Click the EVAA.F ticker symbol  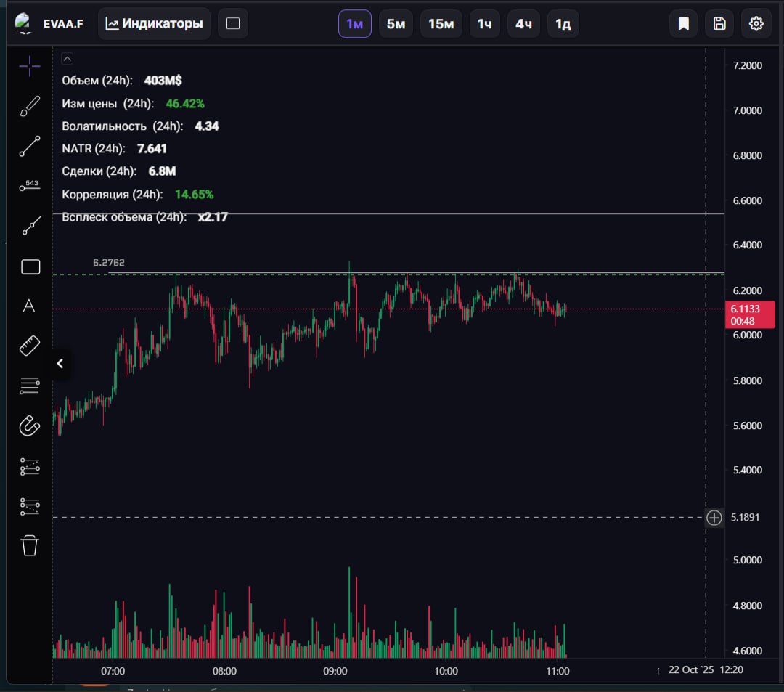pos(63,24)
